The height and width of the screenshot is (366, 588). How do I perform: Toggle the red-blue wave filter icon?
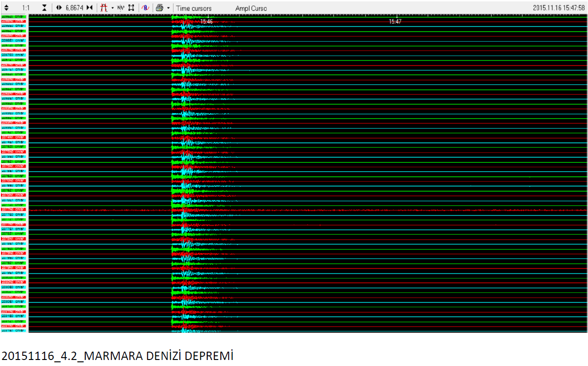pyautogui.click(x=145, y=8)
